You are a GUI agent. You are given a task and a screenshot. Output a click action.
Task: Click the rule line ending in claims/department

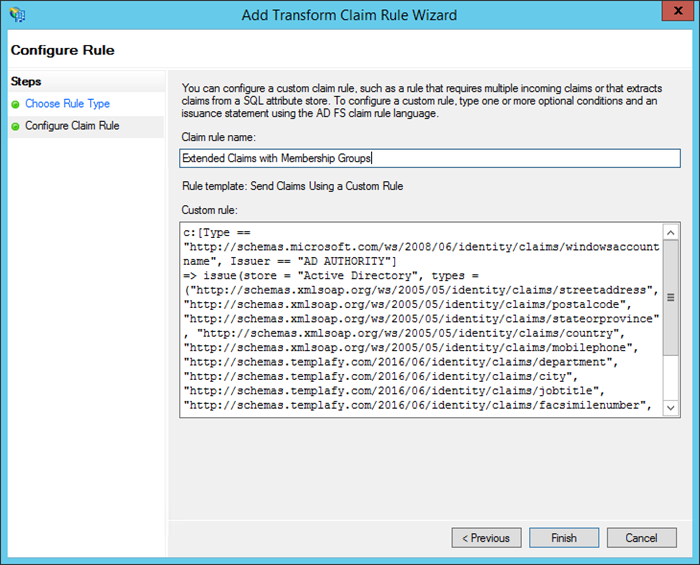click(401, 362)
